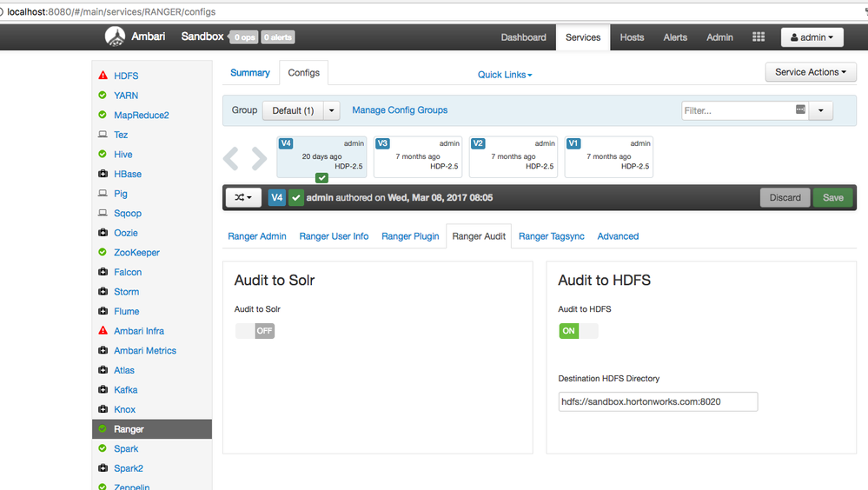Click the Spark2 maintenance icon
Viewport: 868px width, 490px height.
pos(103,468)
